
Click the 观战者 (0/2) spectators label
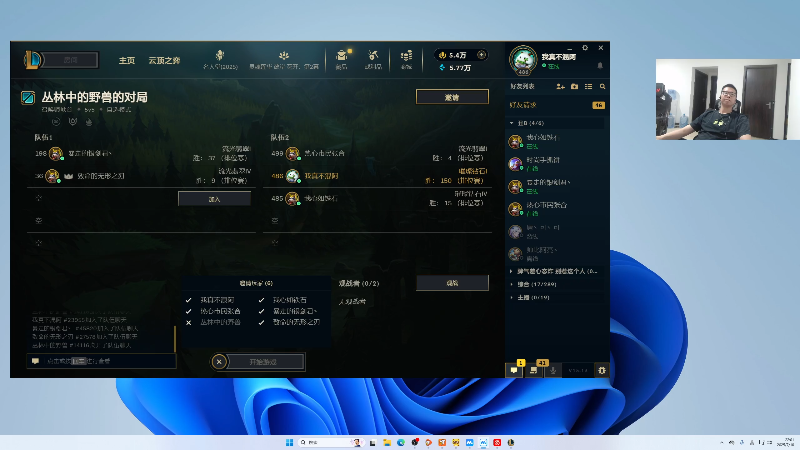pyautogui.click(x=359, y=283)
